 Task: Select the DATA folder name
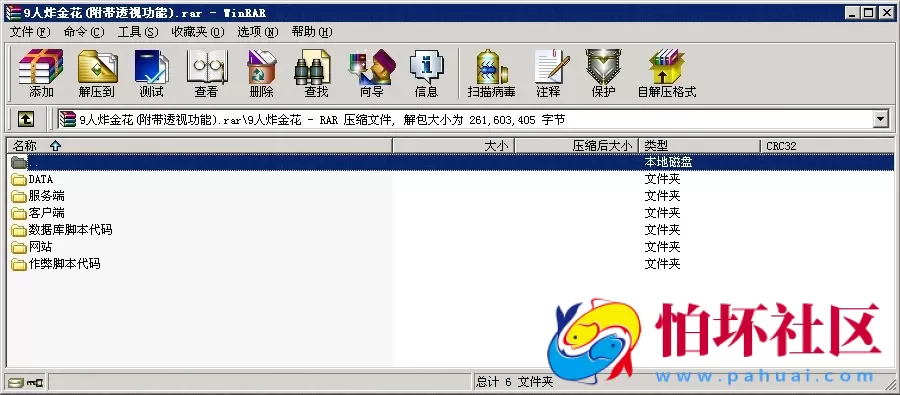[x=41, y=180]
